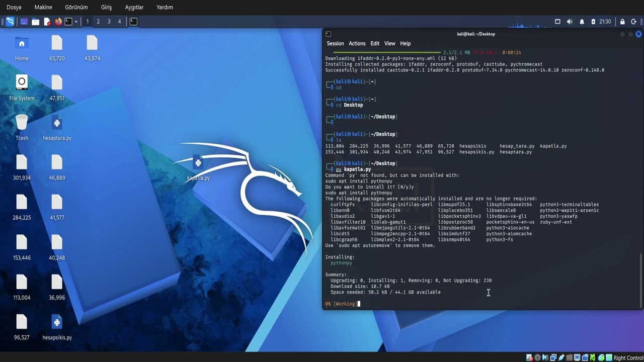Screen dimensions: 644x362
Task: Click the log out icon in panel
Action: pyautogui.click(x=634, y=22)
